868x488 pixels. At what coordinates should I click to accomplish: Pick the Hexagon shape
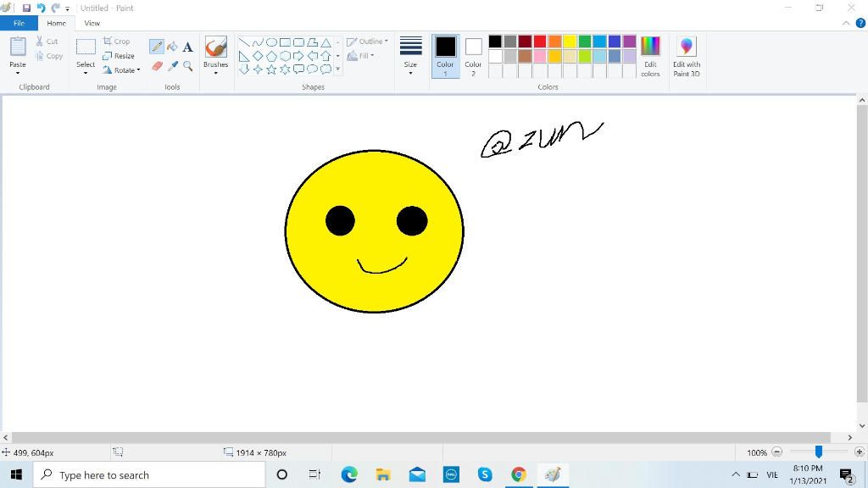(285, 56)
